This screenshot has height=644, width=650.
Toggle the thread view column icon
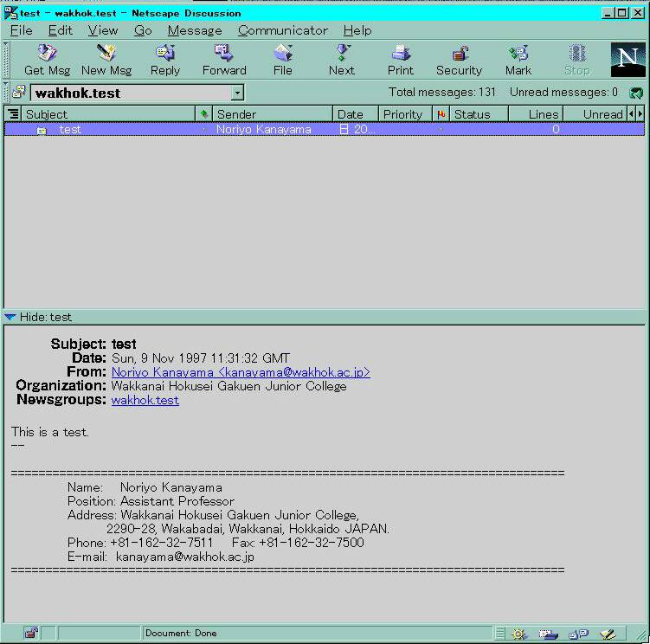13,114
